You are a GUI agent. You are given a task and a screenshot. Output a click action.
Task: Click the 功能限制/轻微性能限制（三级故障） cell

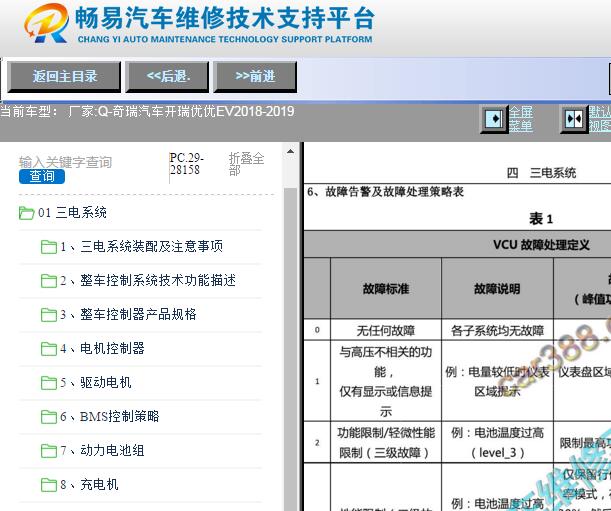coord(386,442)
